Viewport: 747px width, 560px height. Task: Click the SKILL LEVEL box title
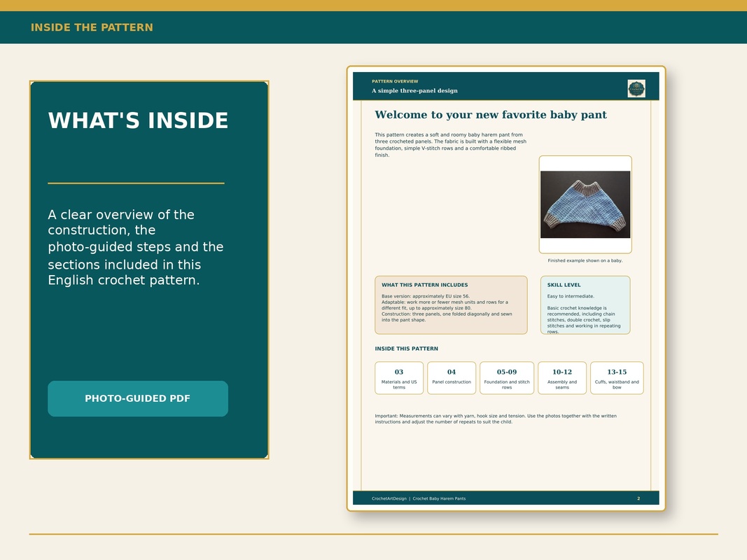[x=564, y=285]
